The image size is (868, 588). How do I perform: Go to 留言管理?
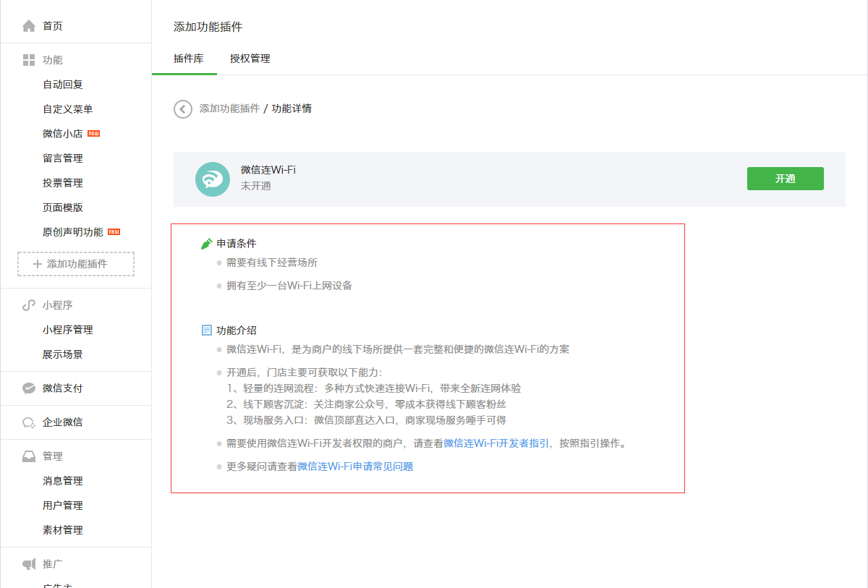click(63, 158)
